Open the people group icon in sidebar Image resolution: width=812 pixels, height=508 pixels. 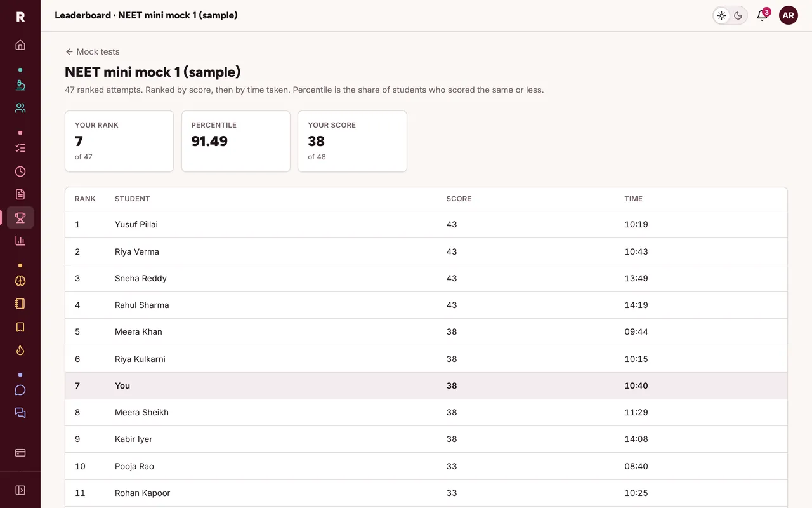point(20,108)
